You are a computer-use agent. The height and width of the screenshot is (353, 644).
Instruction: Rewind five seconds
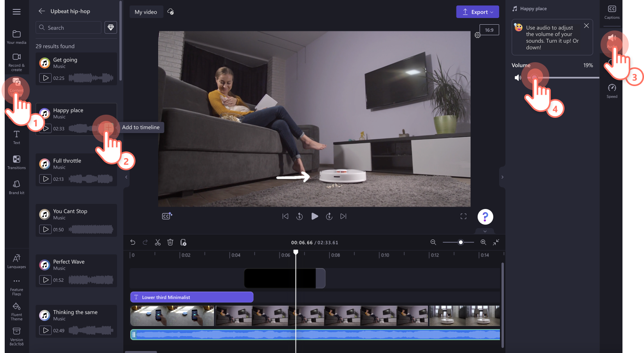299,216
